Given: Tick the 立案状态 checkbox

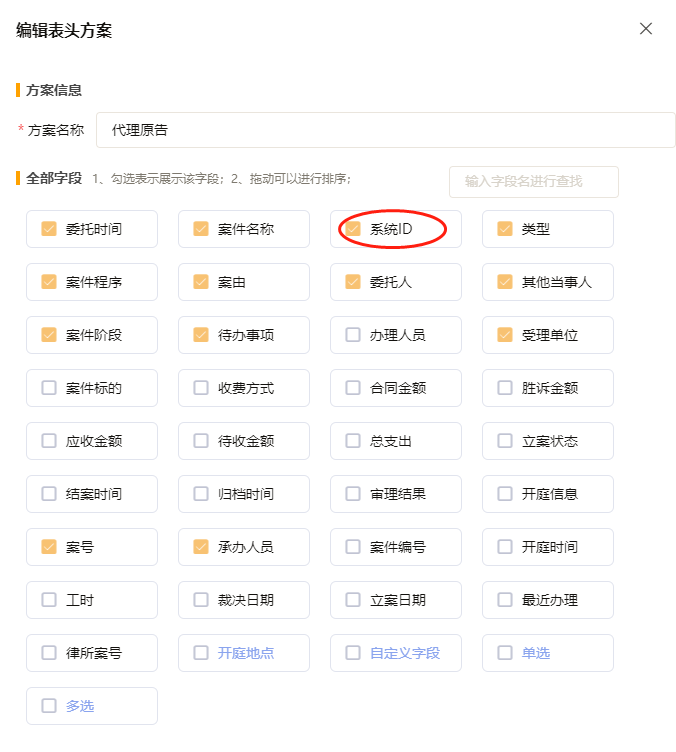Looking at the screenshot, I should [505, 441].
